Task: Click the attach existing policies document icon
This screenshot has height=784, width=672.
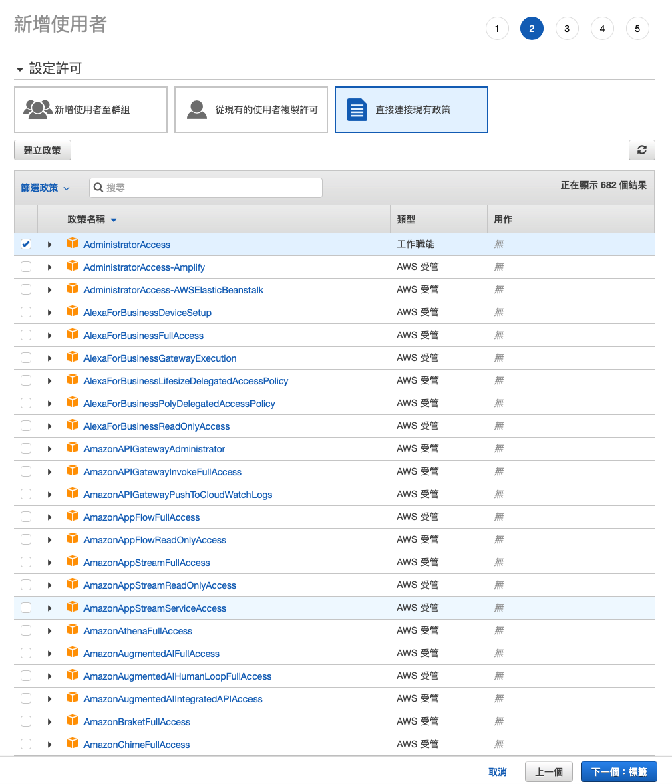Action: click(357, 110)
